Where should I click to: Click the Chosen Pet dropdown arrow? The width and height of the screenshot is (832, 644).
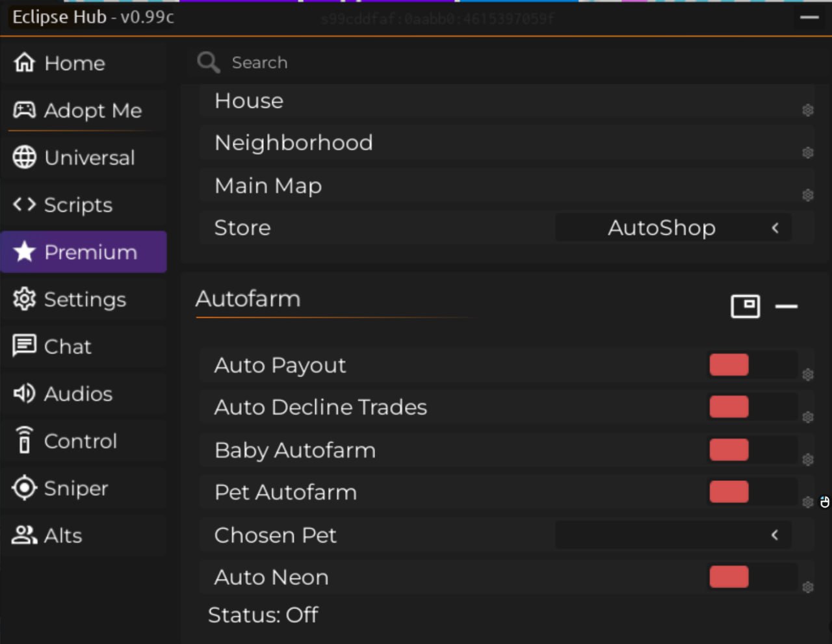(775, 535)
